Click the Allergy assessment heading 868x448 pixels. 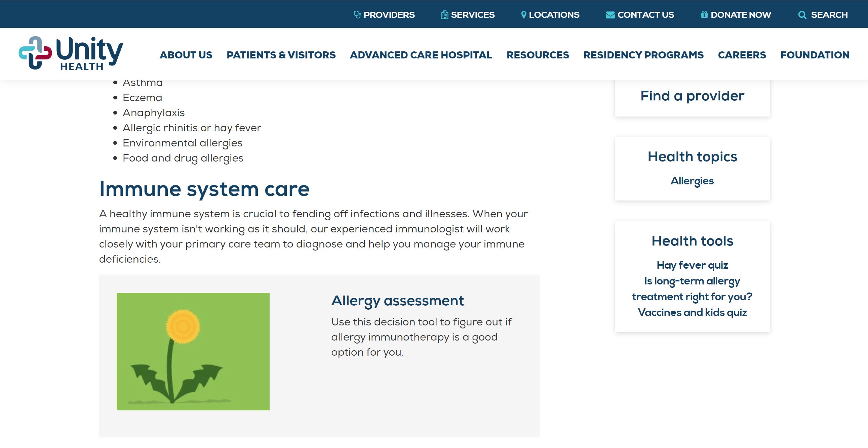pos(398,301)
